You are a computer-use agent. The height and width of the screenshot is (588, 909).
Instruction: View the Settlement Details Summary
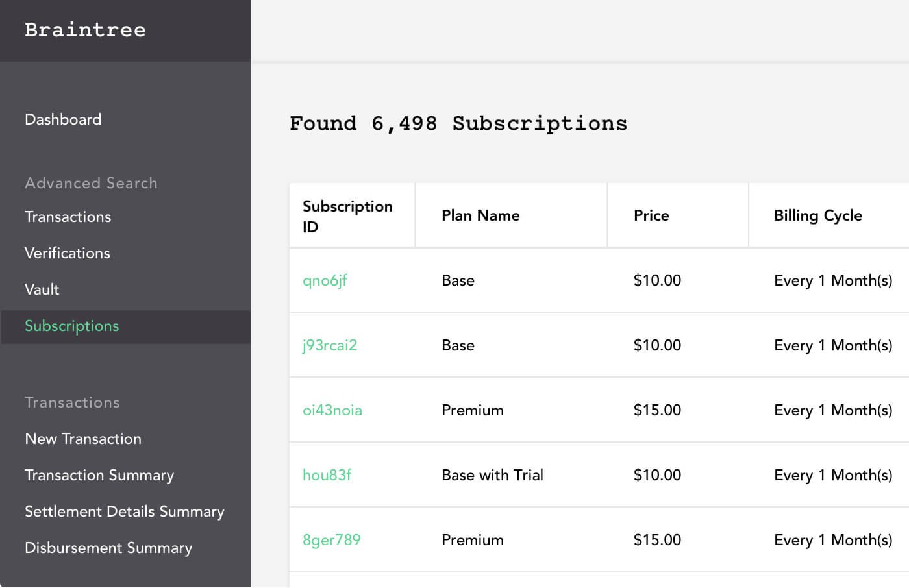(125, 511)
